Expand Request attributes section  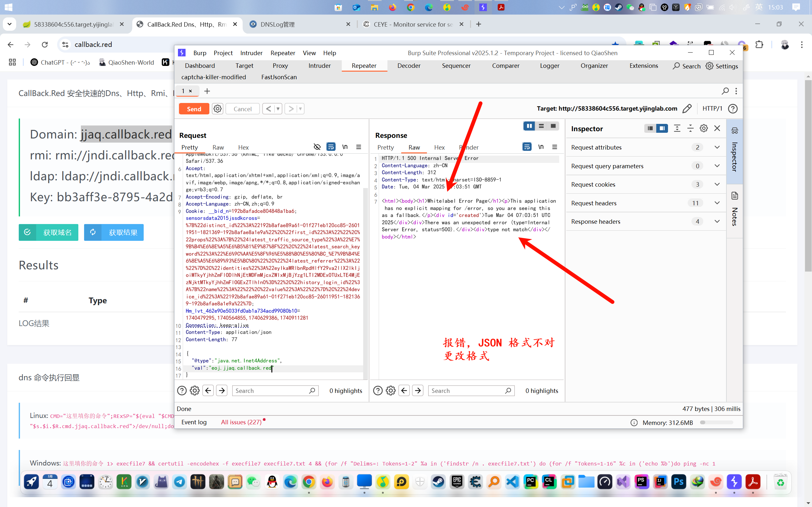(x=717, y=147)
